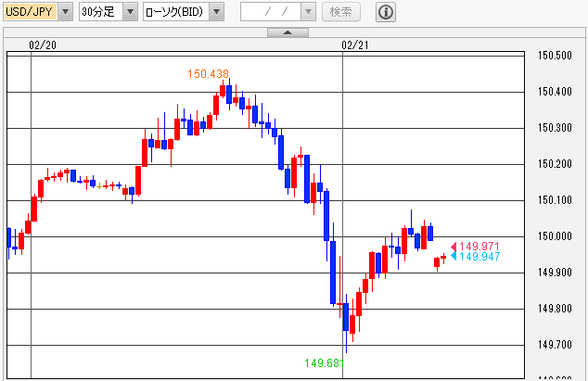This screenshot has width=588, height=381.
Task: Click the ローソク(BID) chart type text
Action: tap(174, 12)
